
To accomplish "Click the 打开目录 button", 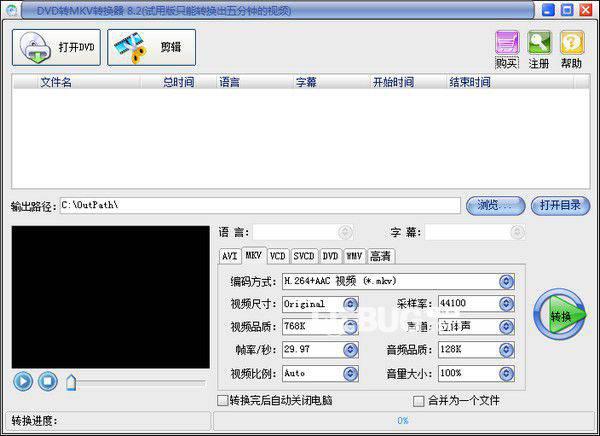I will [x=561, y=206].
